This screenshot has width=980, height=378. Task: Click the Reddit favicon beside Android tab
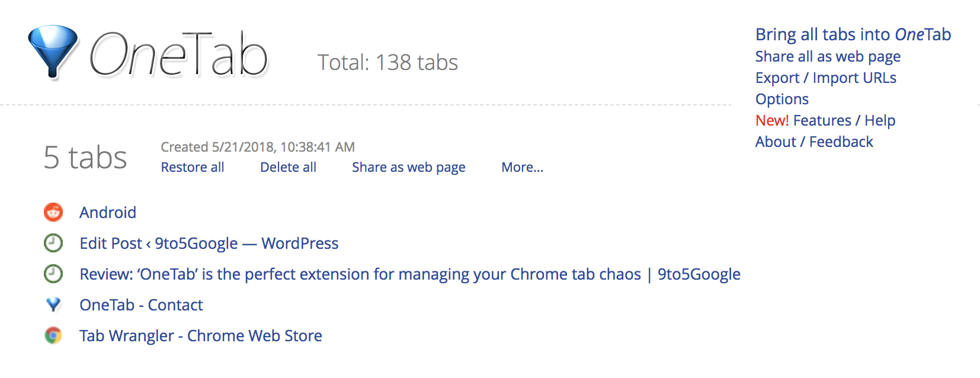53,212
